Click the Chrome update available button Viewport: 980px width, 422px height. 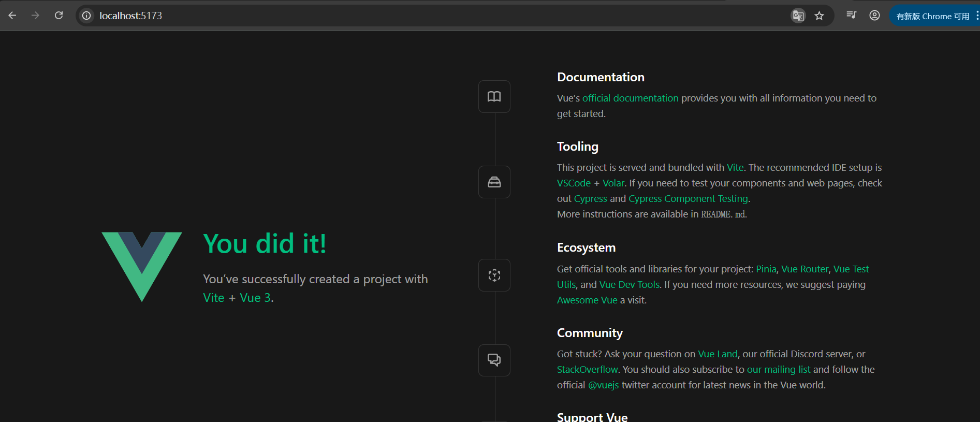pyautogui.click(x=932, y=16)
